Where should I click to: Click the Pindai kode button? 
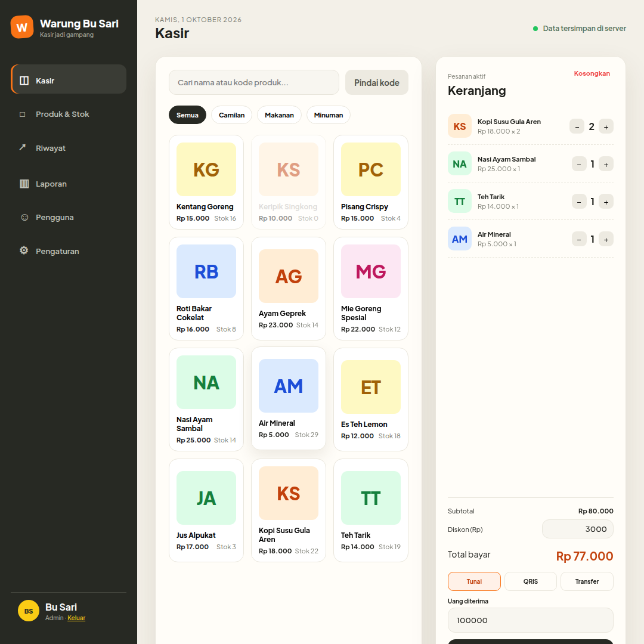point(377,82)
